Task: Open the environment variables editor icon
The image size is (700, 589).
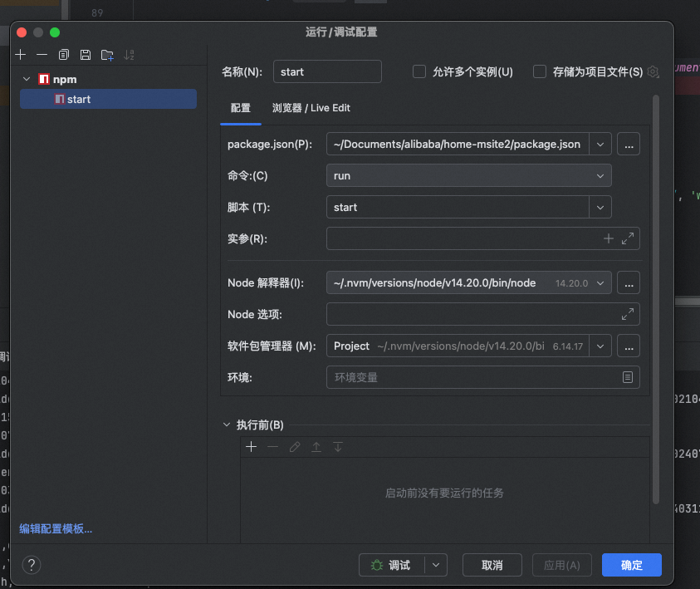Action: (x=628, y=377)
